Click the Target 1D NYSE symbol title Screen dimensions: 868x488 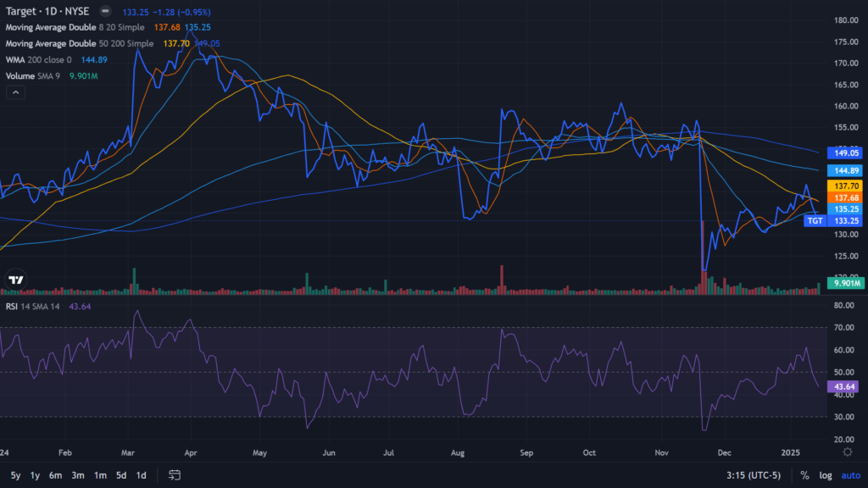click(x=47, y=12)
